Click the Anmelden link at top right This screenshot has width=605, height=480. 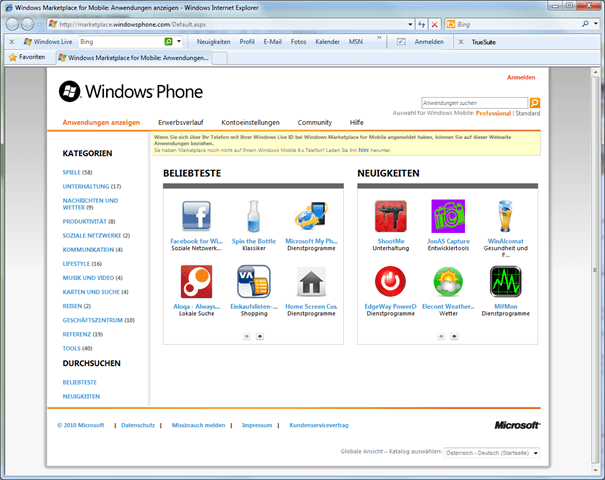point(521,77)
